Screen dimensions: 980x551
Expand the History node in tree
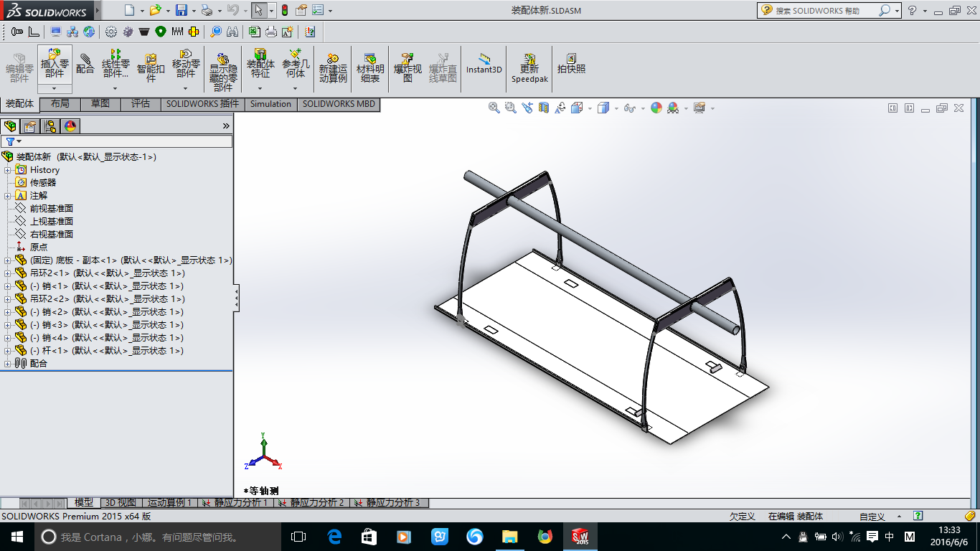8,170
